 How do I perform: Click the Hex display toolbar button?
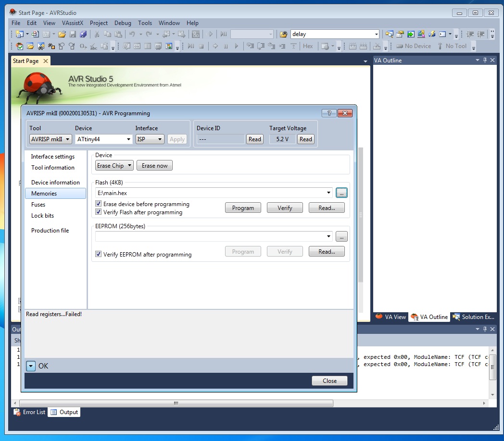[308, 46]
